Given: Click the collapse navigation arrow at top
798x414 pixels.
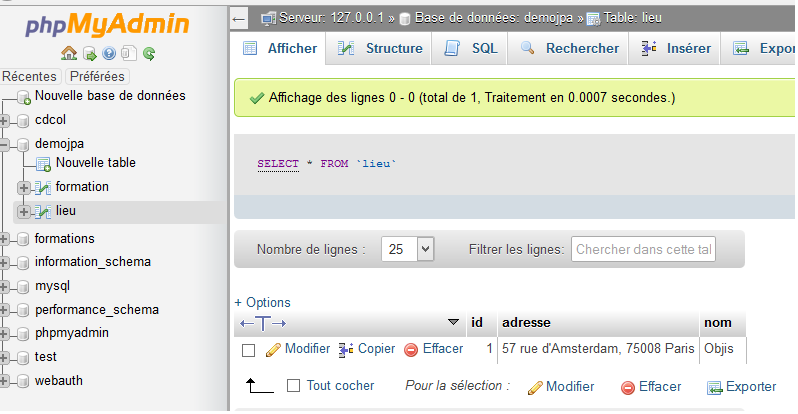Looking at the screenshot, I should (239, 18).
